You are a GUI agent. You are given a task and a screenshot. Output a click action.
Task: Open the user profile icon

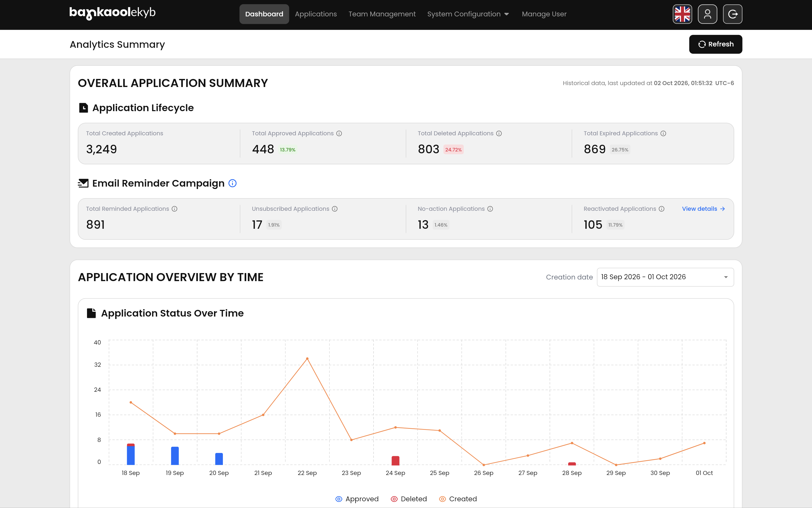click(x=708, y=14)
